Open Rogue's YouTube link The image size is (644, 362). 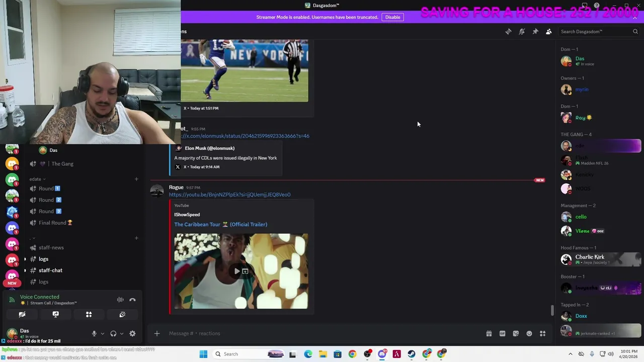click(x=229, y=195)
